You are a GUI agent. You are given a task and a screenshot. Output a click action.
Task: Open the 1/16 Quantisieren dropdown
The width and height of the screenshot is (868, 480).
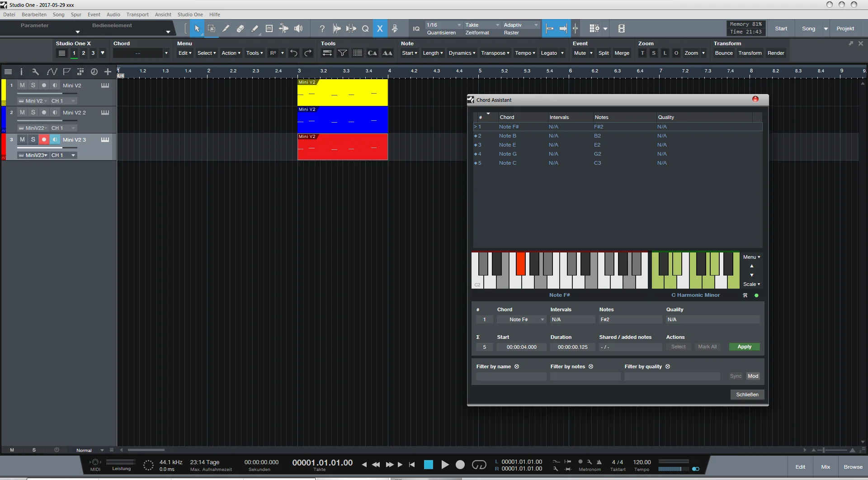(444, 25)
